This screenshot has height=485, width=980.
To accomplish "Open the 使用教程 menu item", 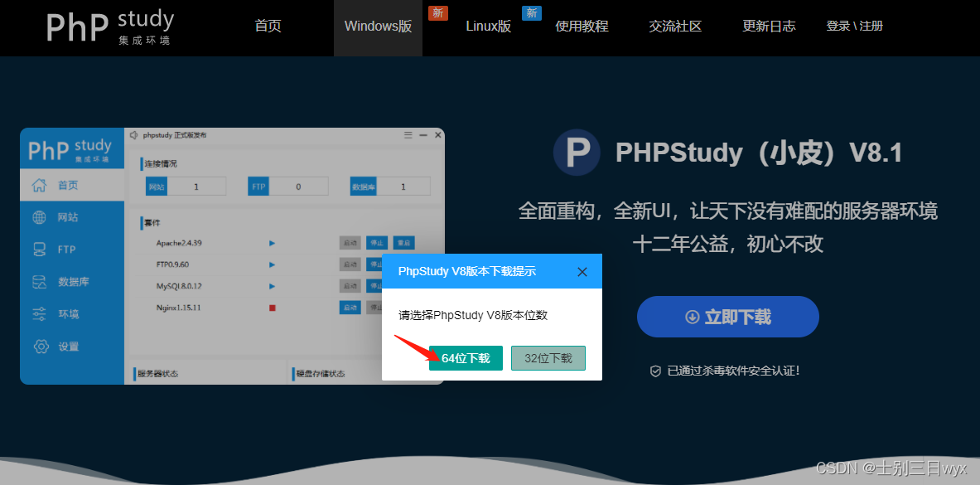I will click(x=582, y=26).
